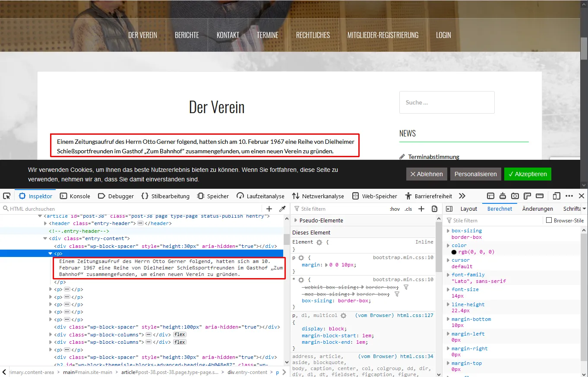Add a new style rule with the plus icon
Image resolution: width=588 pixels, height=377 pixels.
click(x=422, y=209)
